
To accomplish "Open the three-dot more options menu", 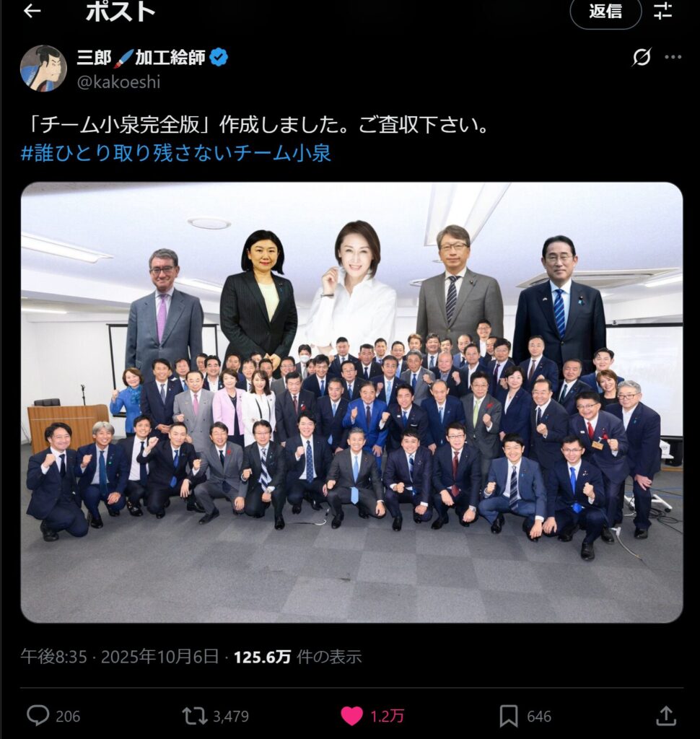I will [x=673, y=57].
